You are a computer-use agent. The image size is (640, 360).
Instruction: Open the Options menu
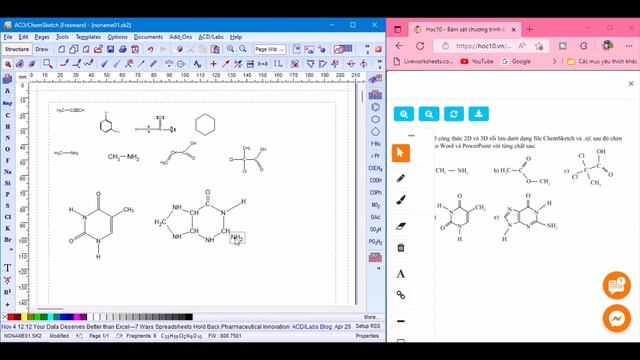118,37
